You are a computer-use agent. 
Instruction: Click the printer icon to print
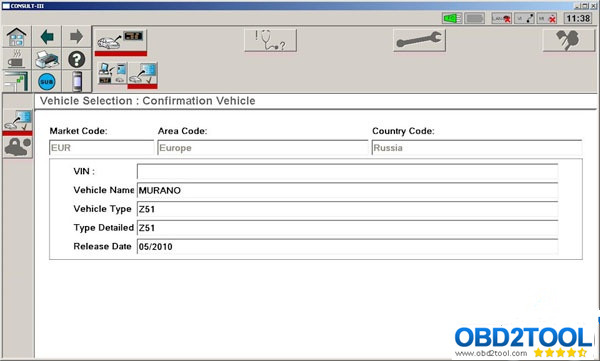47,59
